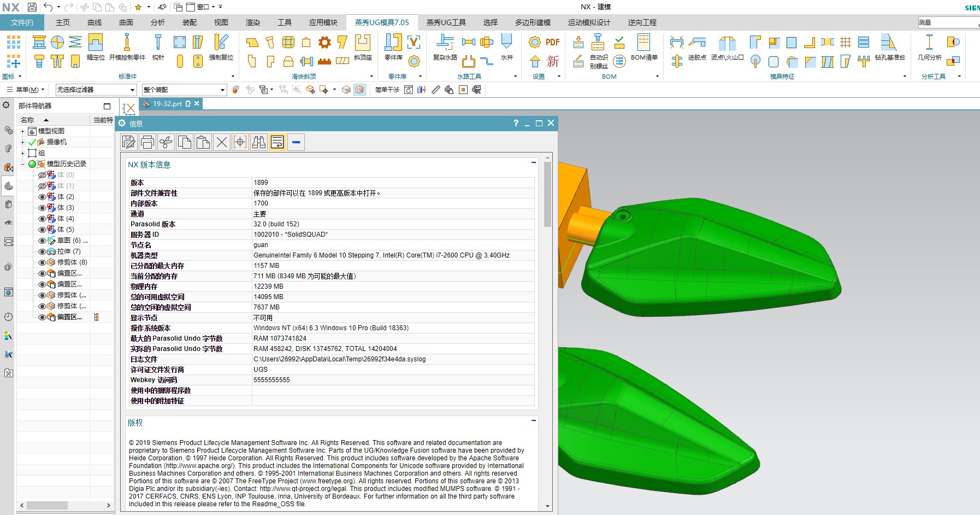980x515 pixels.
Task: Toggle visibility of 拉伸 (7)
Action: [42, 251]
